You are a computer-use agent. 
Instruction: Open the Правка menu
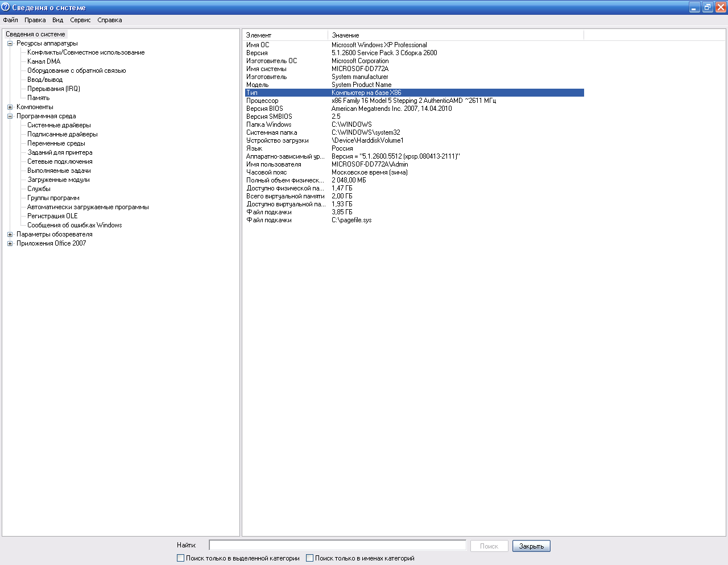pos(35,20)
